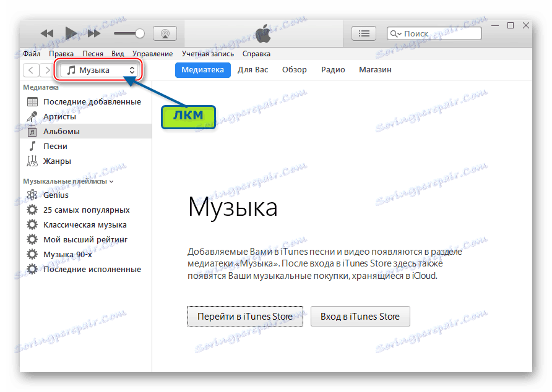The image size is (552, 392).
Task: Close the iTunes window
Action: coord(526,26)
